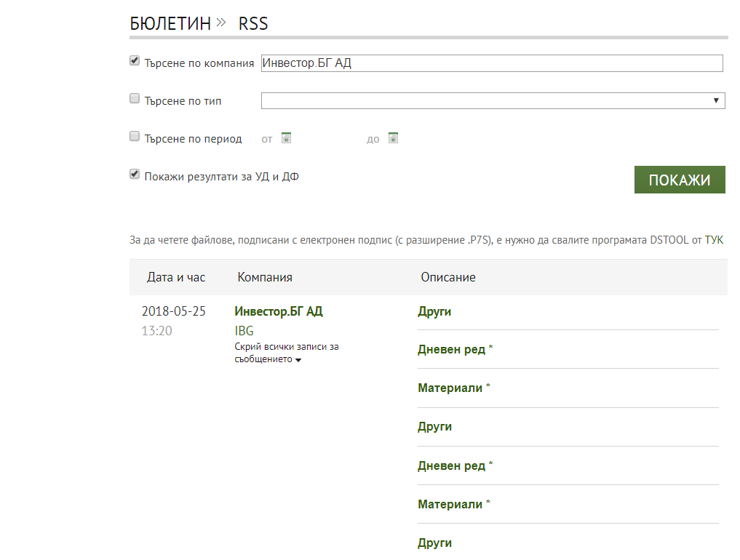Open the search type dropdown
This screenshot has height=560, width=740.
(493, 100)
